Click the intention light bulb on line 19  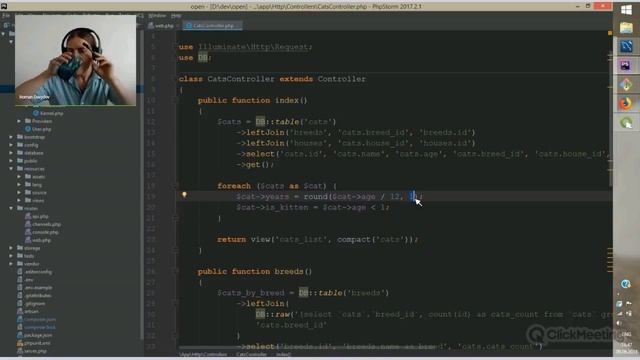coord(184,195)
